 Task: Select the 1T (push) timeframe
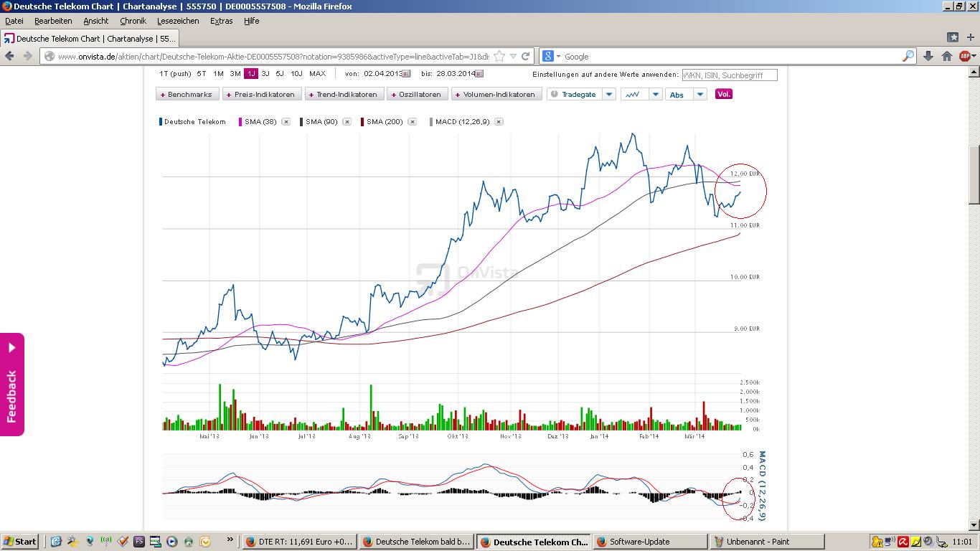pyautogui.click(x=175, y=74)
